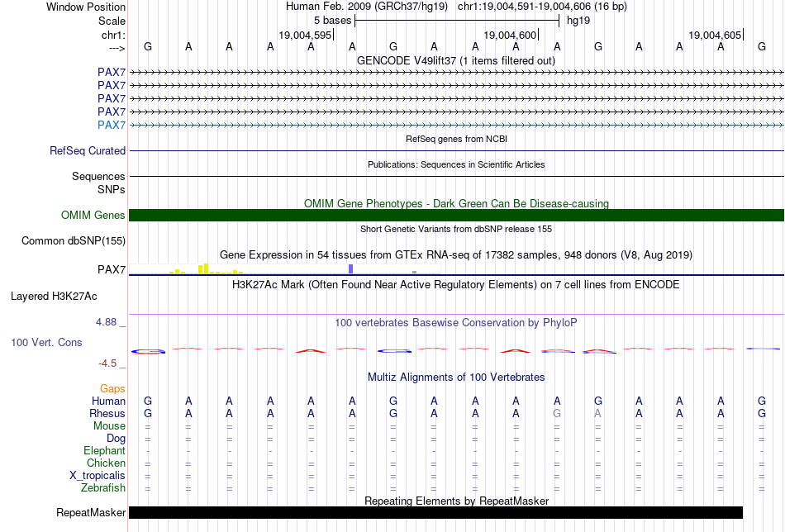Click the OMIM Genes label
This screenshot has height=532, width=785.
click(93, 216)
